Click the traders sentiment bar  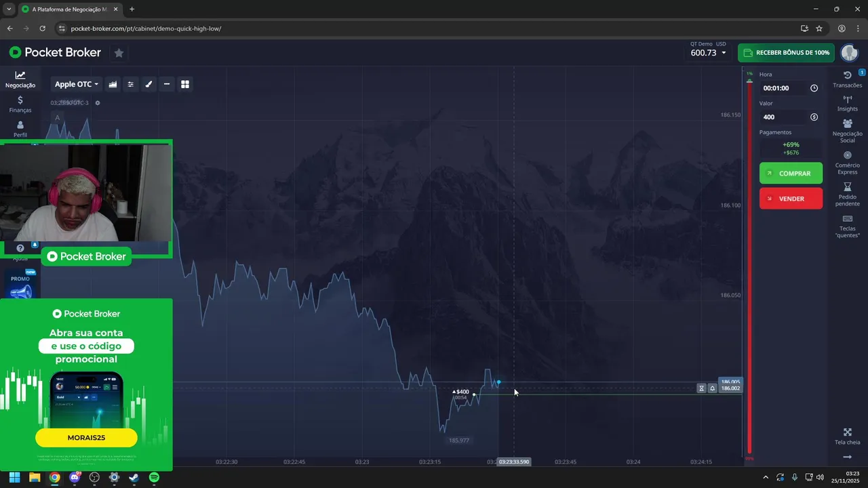click(x=749, y=267)
